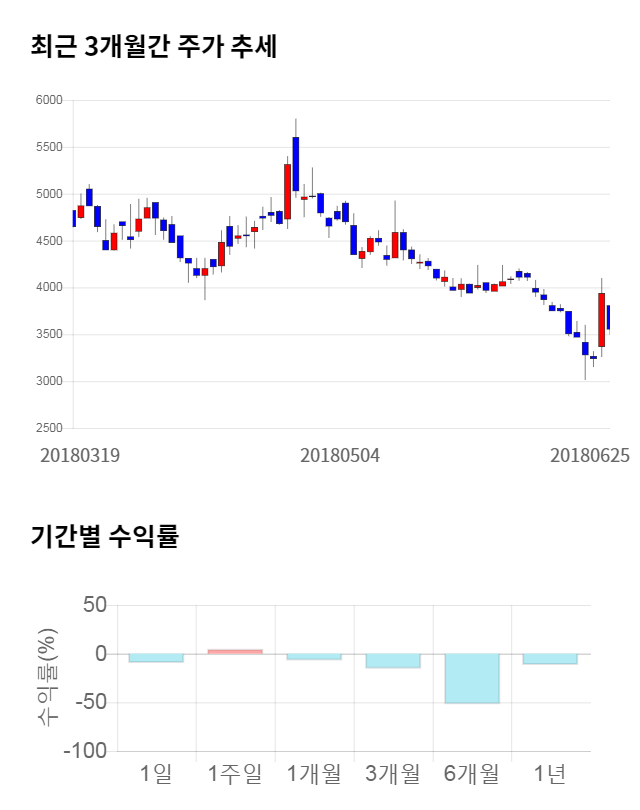Viewport: 640px width, 810px height.
Task: Select the 1일 return bar
Action: [x=156, y=657]
